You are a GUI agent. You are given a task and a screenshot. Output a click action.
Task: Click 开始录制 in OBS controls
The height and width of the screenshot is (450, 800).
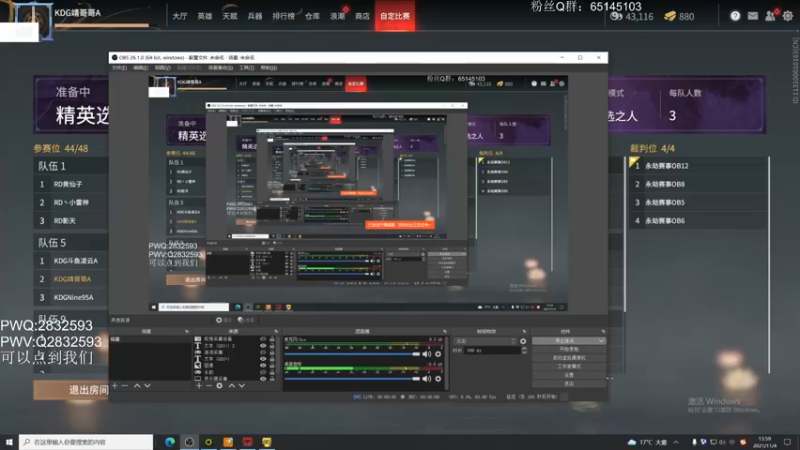click(x=569, y=349)
